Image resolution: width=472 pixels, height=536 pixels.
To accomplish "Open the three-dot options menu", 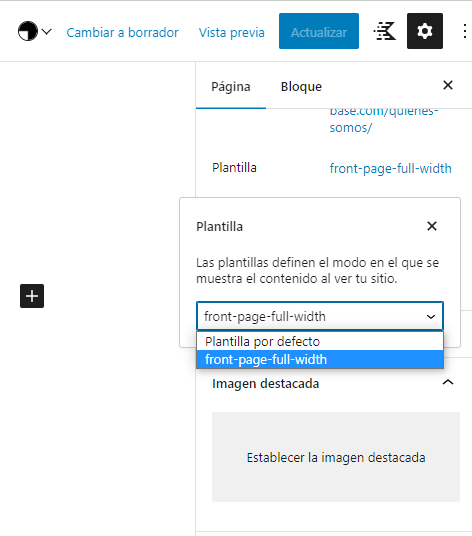I will [x=464, y=31].
